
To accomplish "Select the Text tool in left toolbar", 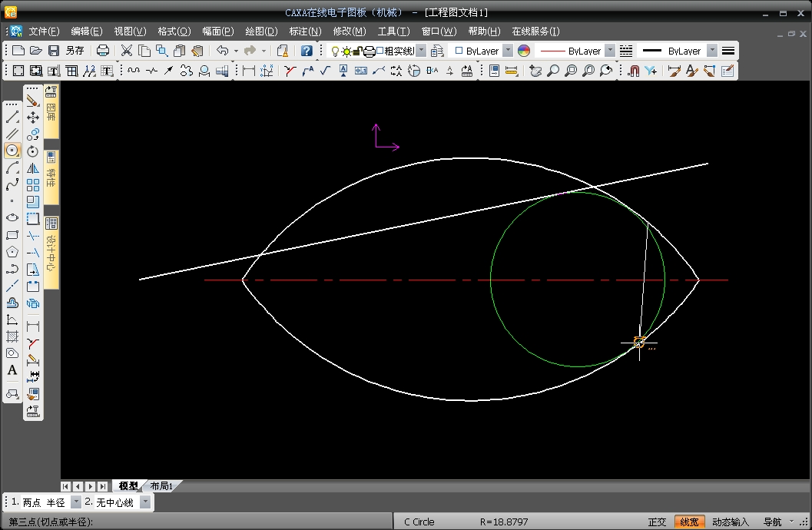I will (x=12, y=370).
